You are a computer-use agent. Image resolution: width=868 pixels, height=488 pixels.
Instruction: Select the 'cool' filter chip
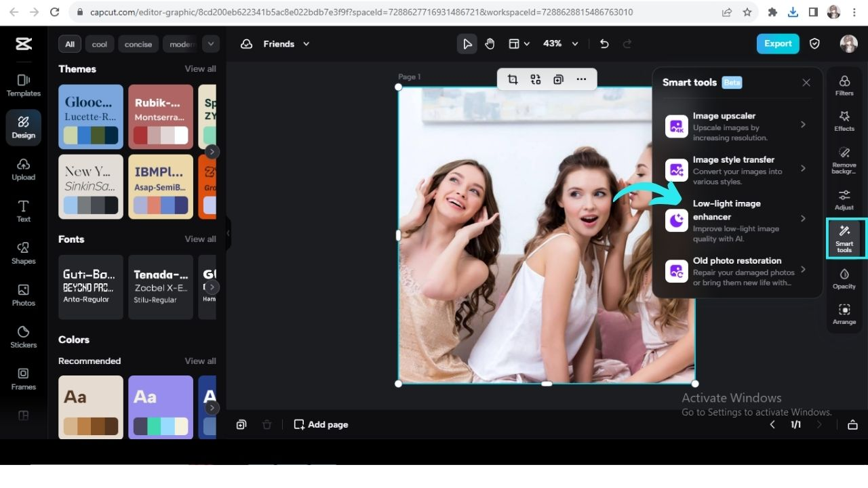[100, 45]
